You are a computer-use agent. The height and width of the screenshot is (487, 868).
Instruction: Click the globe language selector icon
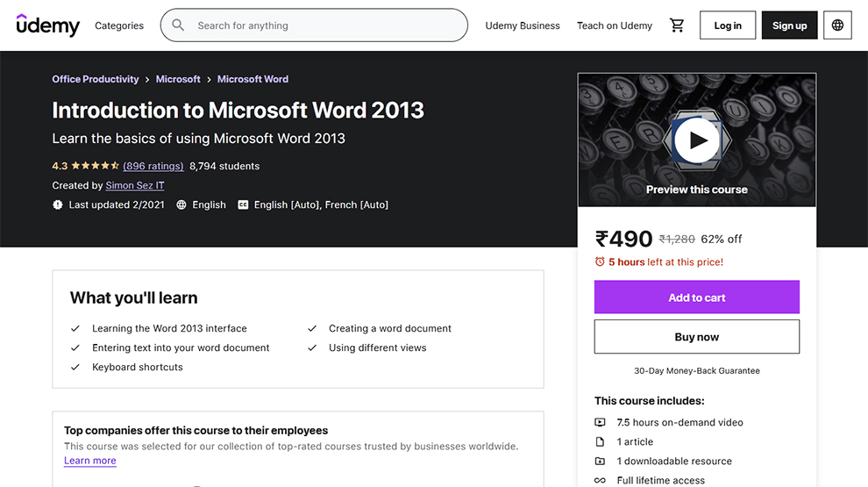click(x=837, y=25)
